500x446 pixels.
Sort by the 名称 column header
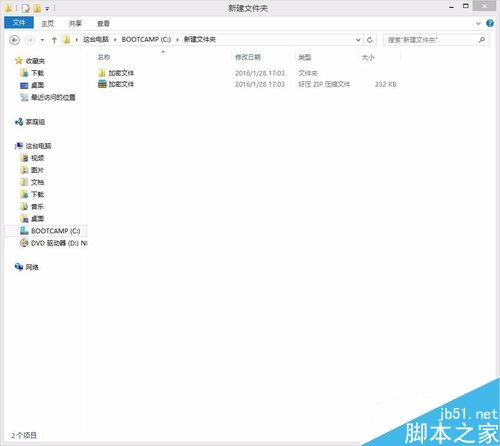(104, 57)
